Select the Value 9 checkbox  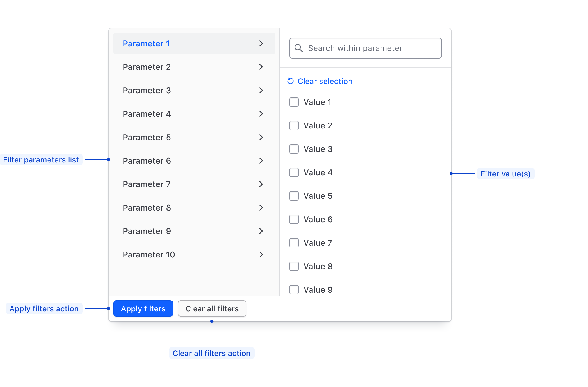coord(294,290)
